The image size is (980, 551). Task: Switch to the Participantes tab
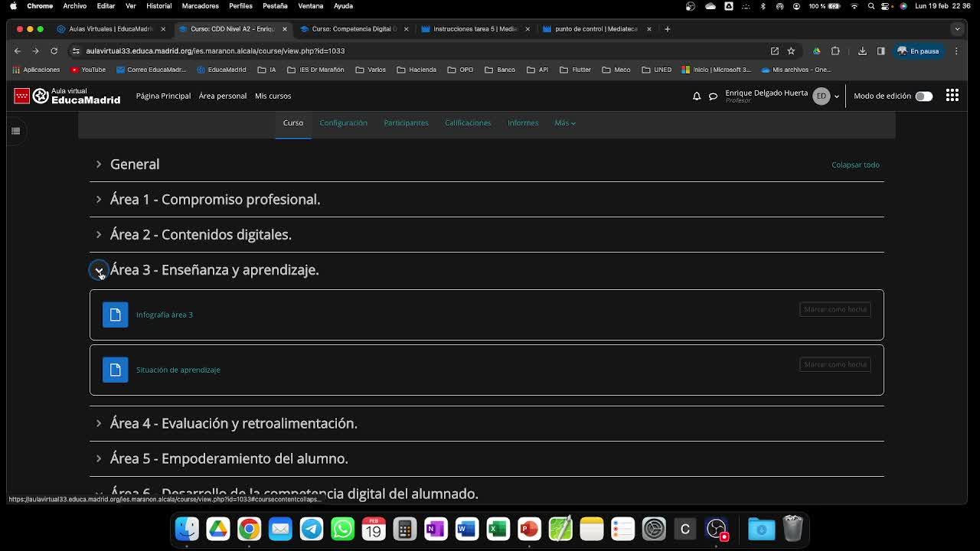tap(406, 123)
